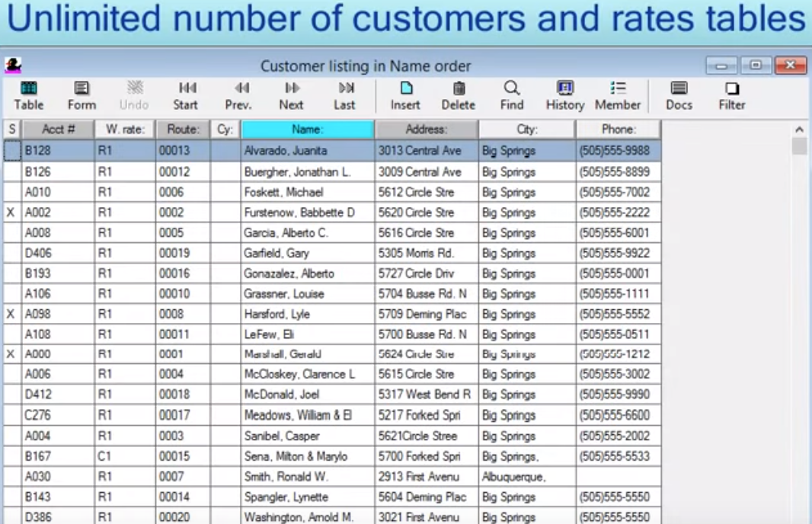Toggle the Filter option
This screenshot has width=812, height=524.
[x=732, y=96]
